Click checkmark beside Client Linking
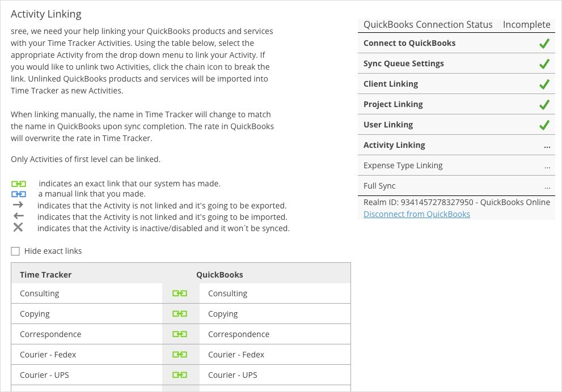Viewport: 562px width, 392px height. pos(544,84)
